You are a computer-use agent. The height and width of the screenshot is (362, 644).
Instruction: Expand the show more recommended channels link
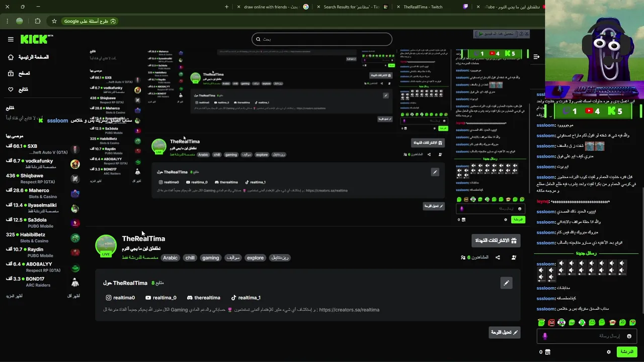pyautogui.click(x=14, y=296)
